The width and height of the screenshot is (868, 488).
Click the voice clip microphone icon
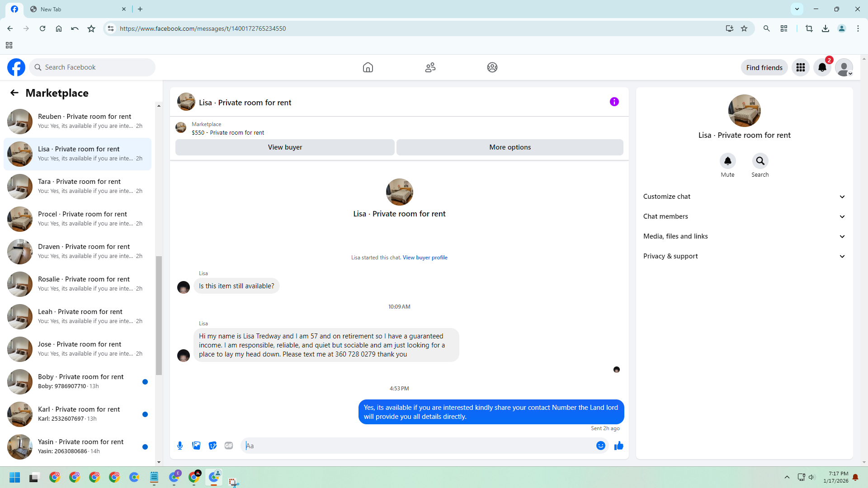[x=180, y=446]
